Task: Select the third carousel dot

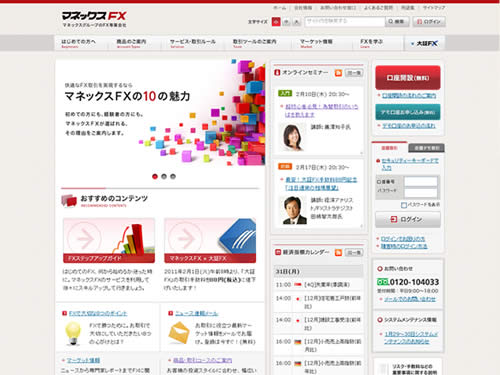Action: (x=173, y=176)
